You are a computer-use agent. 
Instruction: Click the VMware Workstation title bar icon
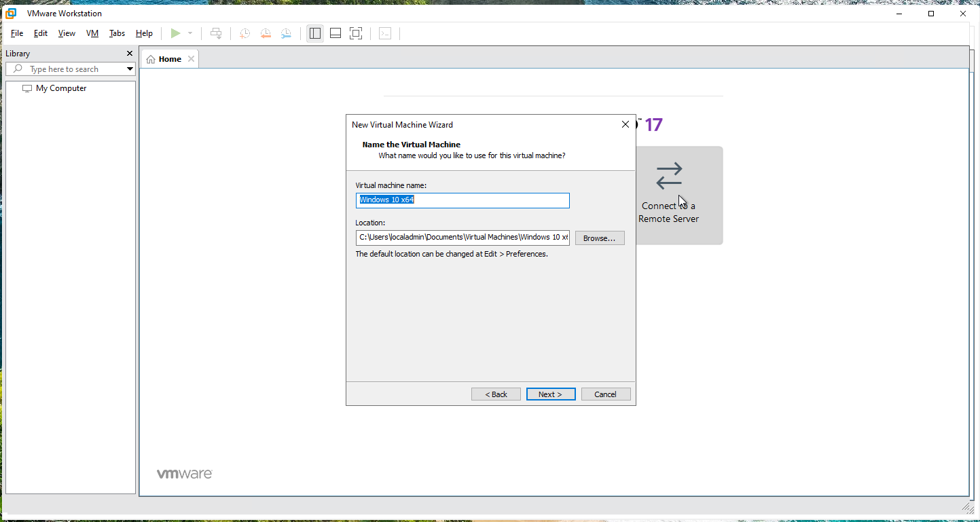[x=11, y=14]
